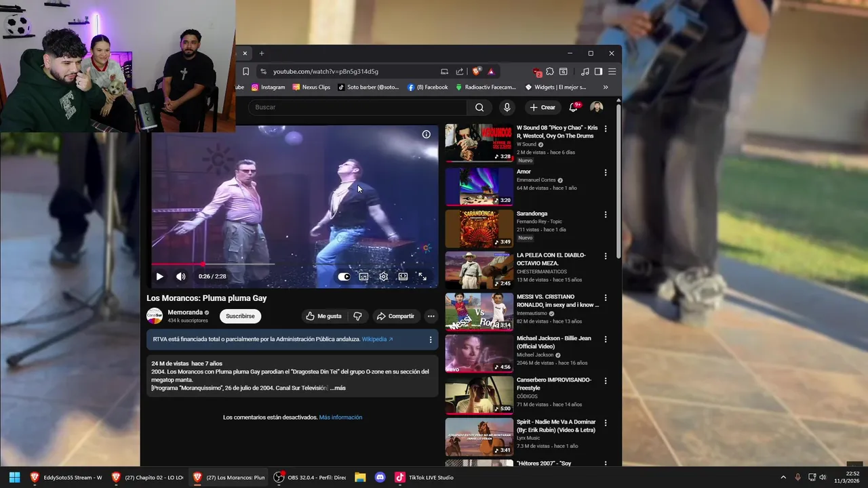The height and width of the screenshot is (488, 868).
Task: Switch to theater mode view
Action: (x=403, y=277)
